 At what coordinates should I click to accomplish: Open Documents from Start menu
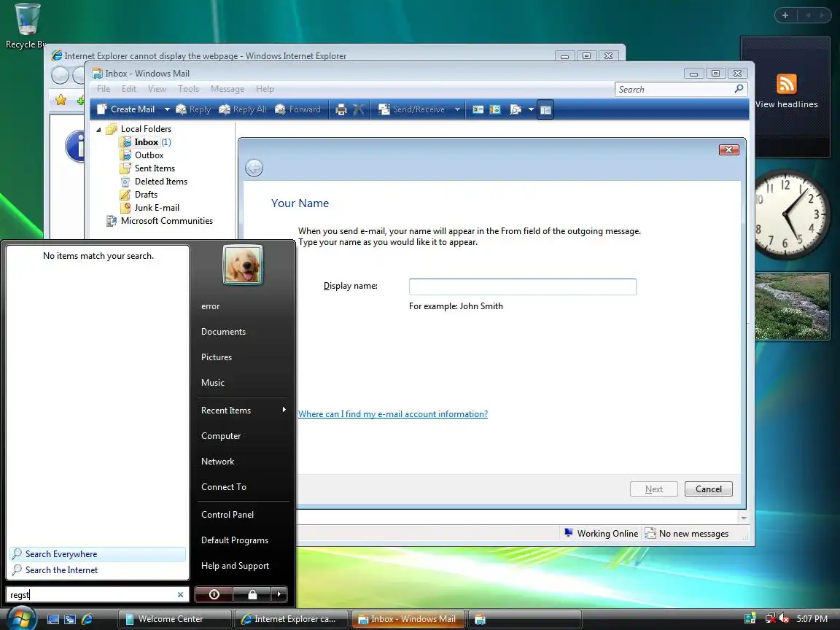coord(223,332)
